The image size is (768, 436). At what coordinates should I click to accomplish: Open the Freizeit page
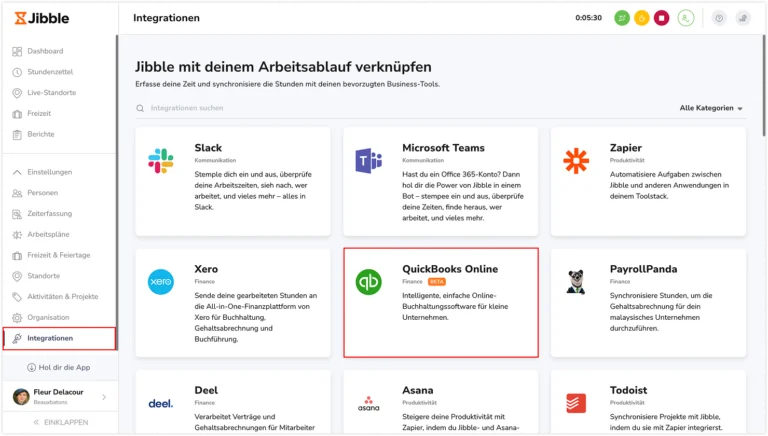(39, 113)
